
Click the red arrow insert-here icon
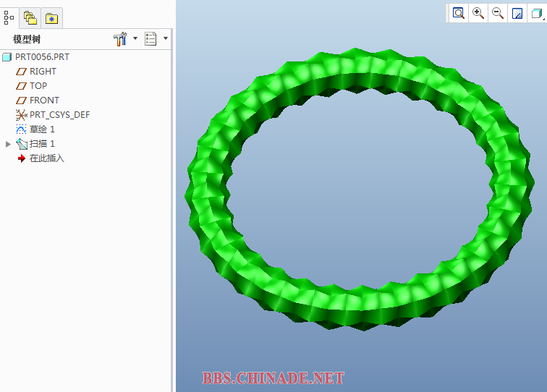(x=22, y=158)
